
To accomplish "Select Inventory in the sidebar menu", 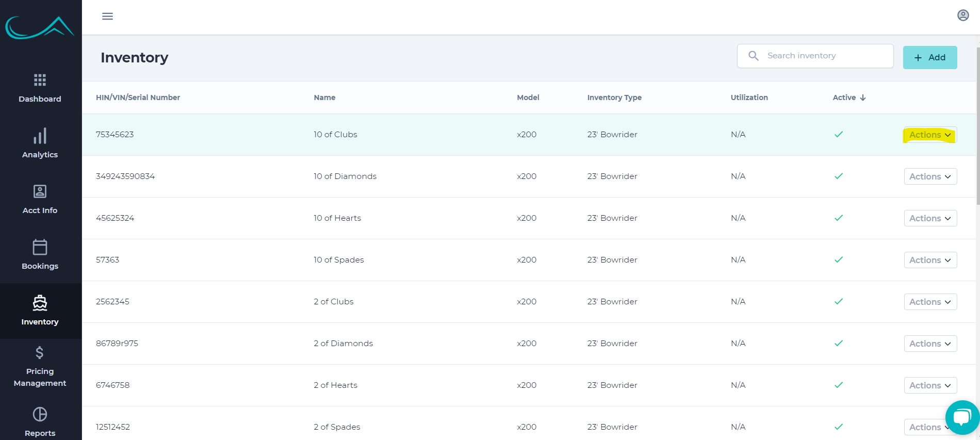I will [40, 311].
